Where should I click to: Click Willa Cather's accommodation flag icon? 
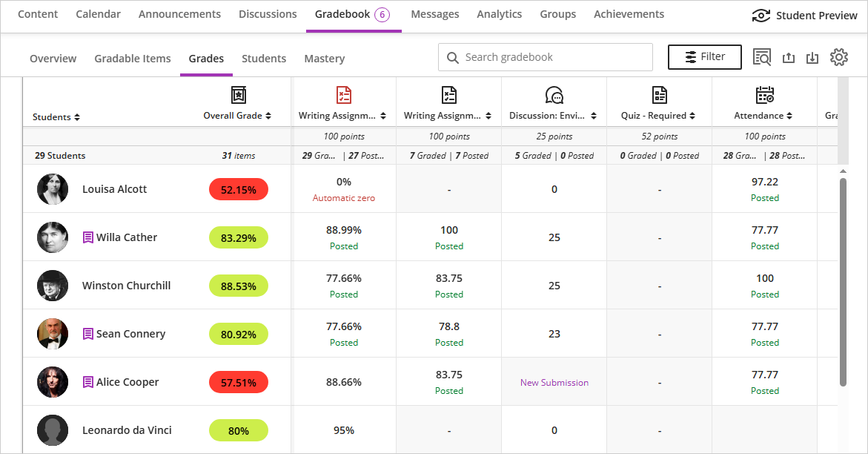point(88,237)
